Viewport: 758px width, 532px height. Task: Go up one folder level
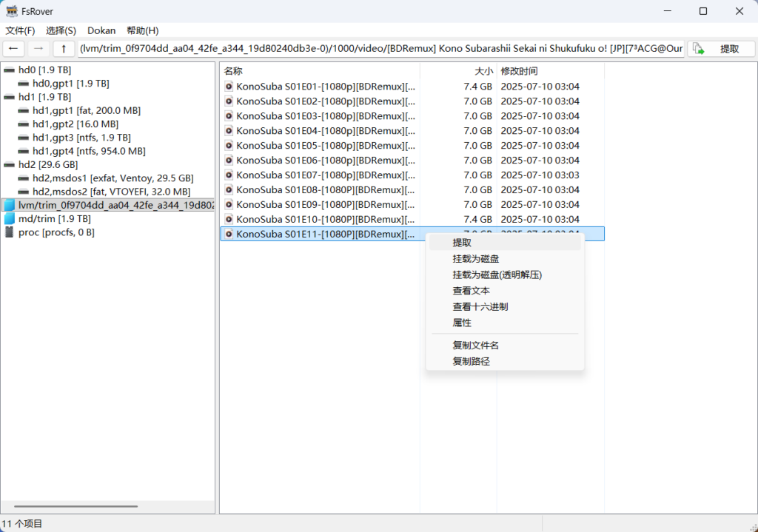(64, 49)
